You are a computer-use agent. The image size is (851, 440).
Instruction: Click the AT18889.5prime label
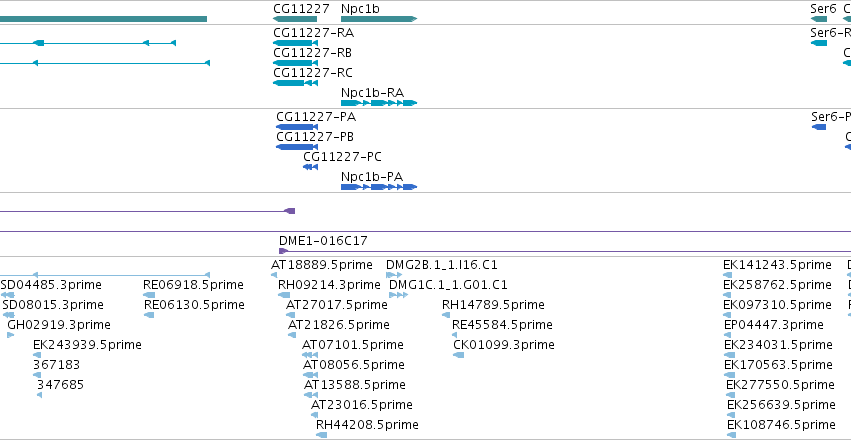tap(322, 265)
